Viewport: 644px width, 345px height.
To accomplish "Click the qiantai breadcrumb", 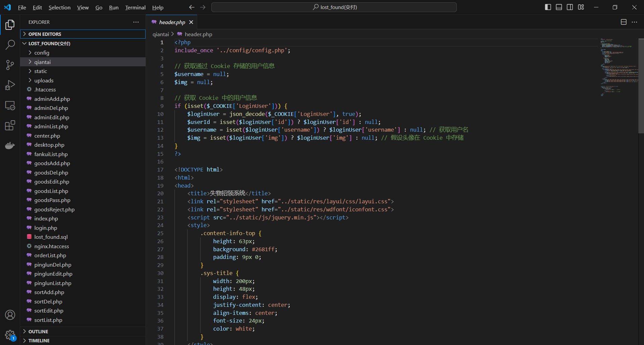I will [x=161, y=34].
